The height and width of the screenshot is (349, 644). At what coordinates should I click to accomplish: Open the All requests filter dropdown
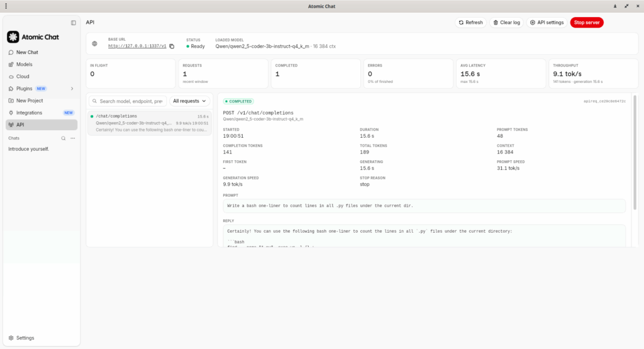189,101
